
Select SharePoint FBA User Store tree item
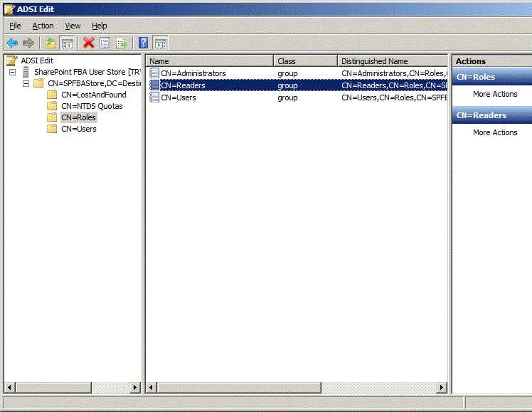click(87, 72)
